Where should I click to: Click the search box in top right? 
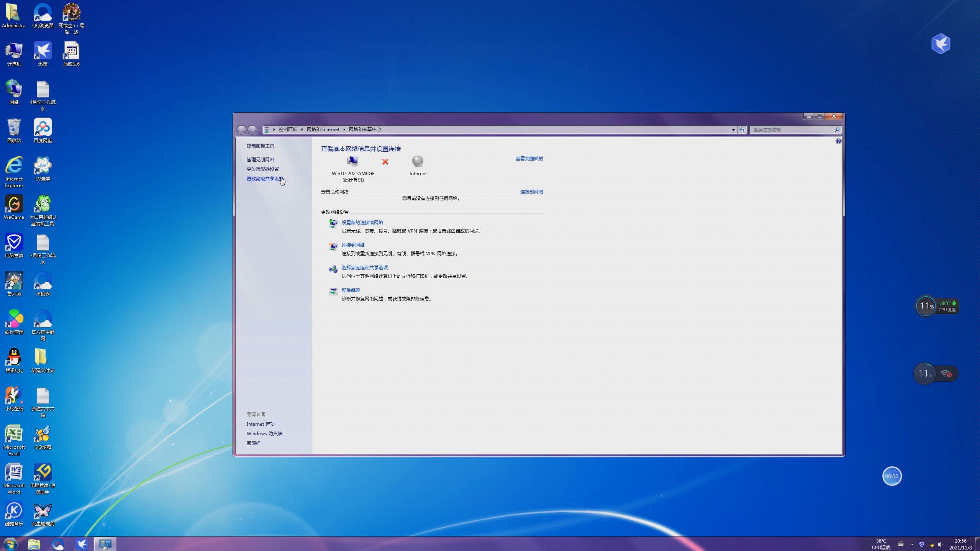click(794, 129)
